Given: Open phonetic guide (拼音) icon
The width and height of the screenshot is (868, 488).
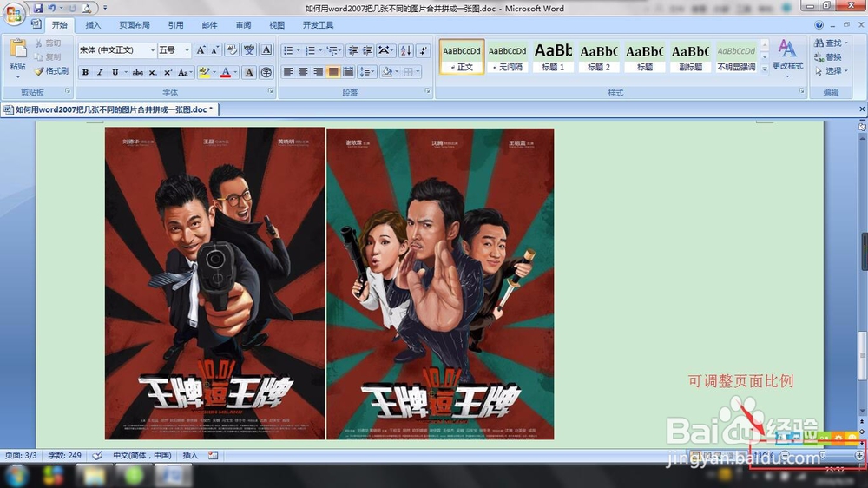Looking at the screenshot, I should coord(249,50).
